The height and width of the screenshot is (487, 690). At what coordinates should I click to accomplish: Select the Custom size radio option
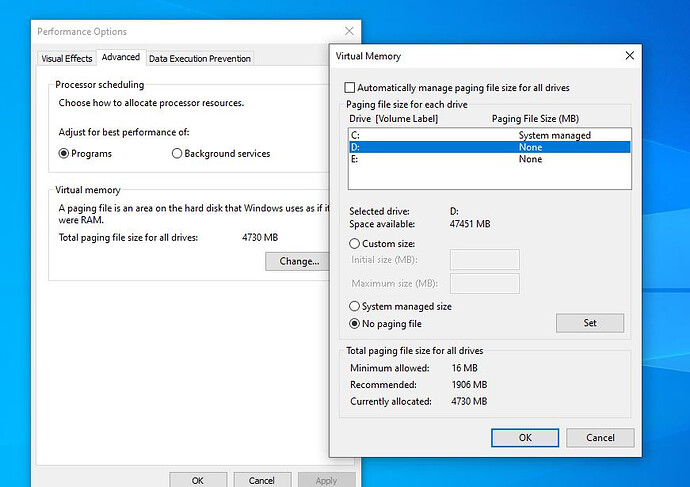355,243
